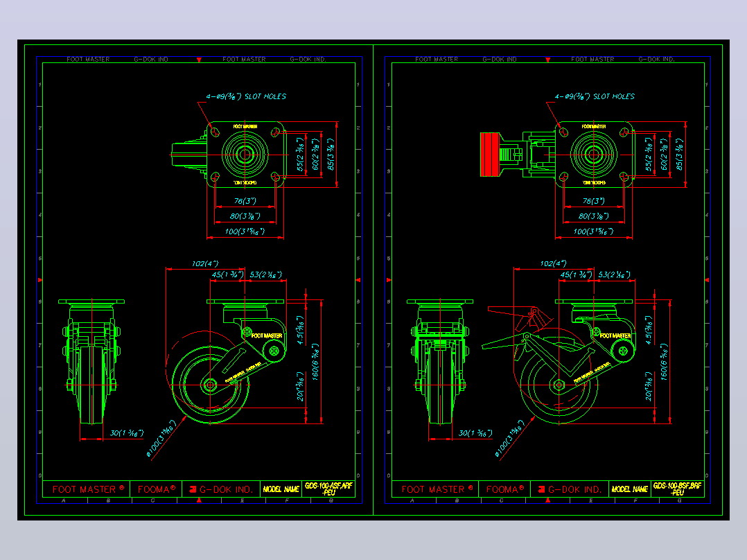Screen dimensions: 747x560
Task: Pick the 4.5(3/16") dimension on ASF sheet
Action: pos(300,330)
